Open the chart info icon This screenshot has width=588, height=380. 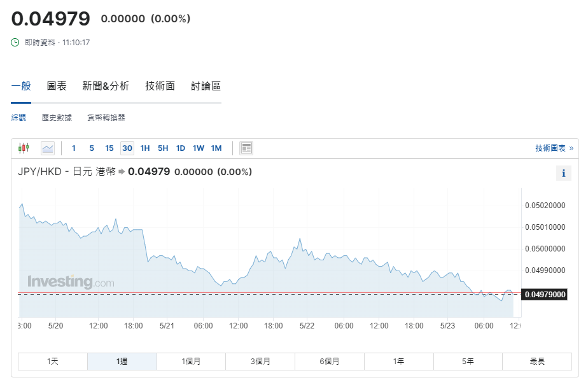(x=563, y=173)
